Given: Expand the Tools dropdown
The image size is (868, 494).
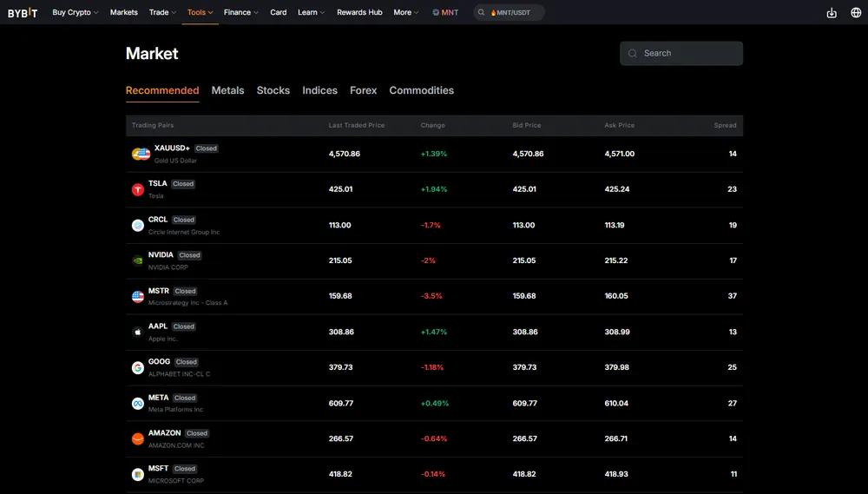Looking at the screenshot, I should pyautogui.click(x=200, y=12).
